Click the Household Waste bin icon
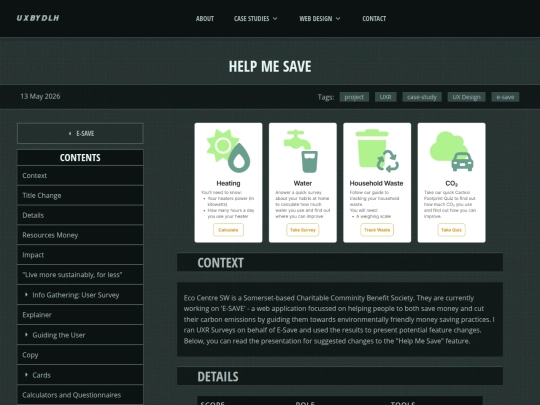 [376, 151]
